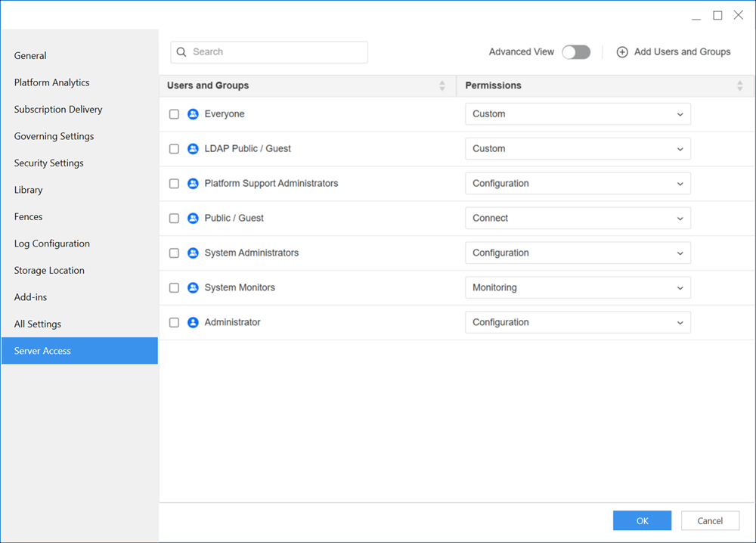This screenshot has width=756, height=543.
Task: Tick the Platform Support Administrators checkbox
Action: click(174, 184)
